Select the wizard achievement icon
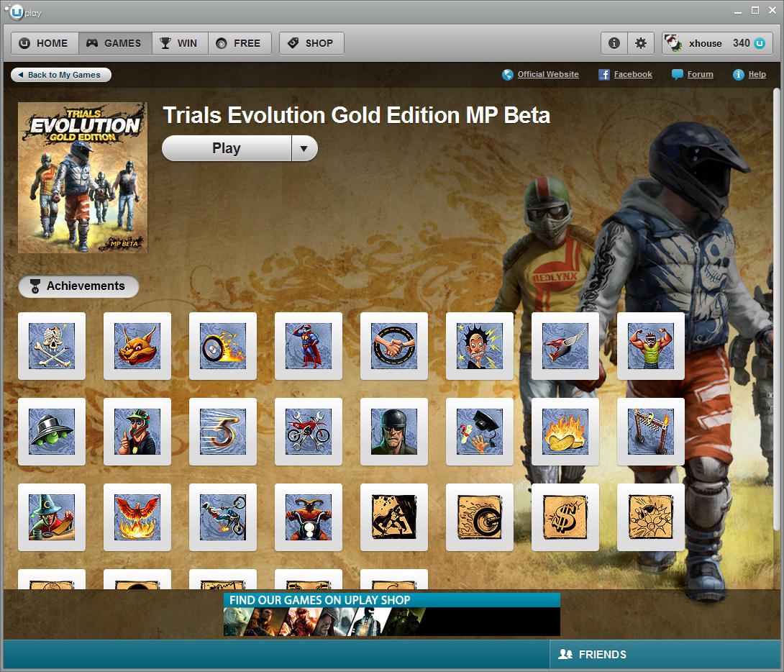The height and width of the screenshot is (672, 784). (52, 517)
